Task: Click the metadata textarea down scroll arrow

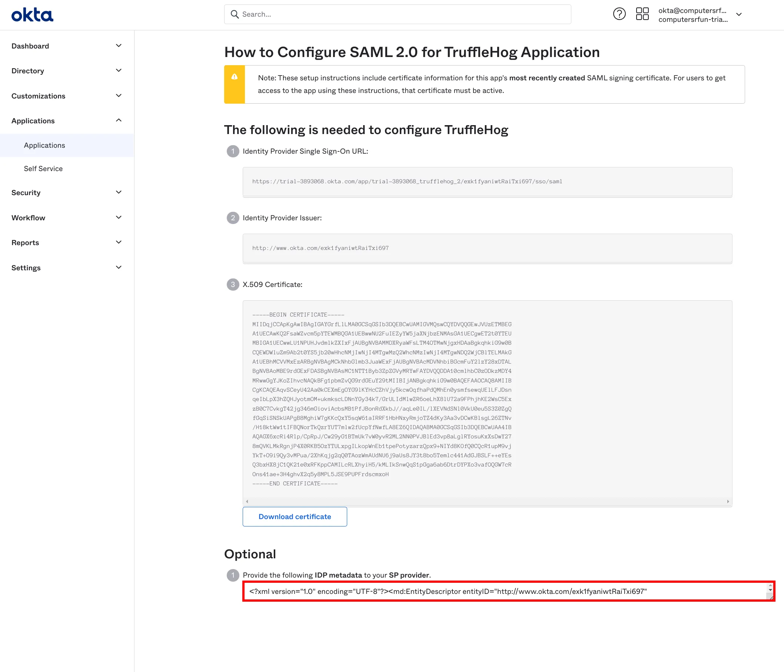Action: 770,590
